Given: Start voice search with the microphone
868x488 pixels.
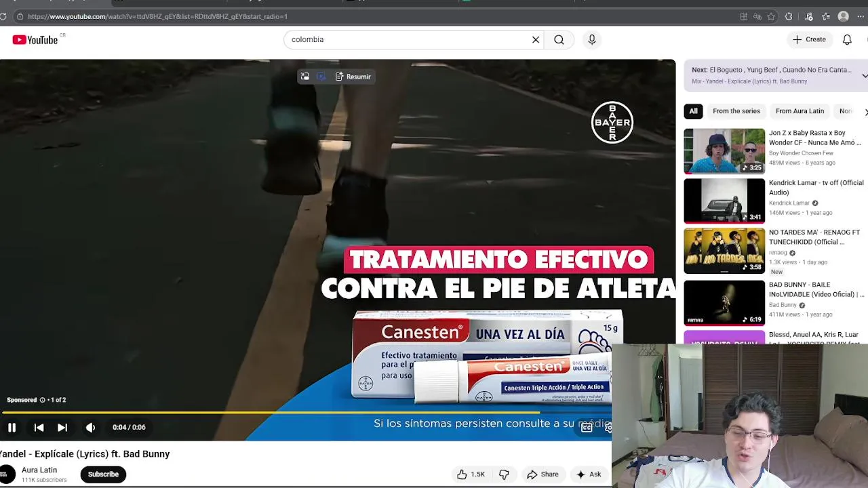Looking at the screenshot, I should 592,40.
